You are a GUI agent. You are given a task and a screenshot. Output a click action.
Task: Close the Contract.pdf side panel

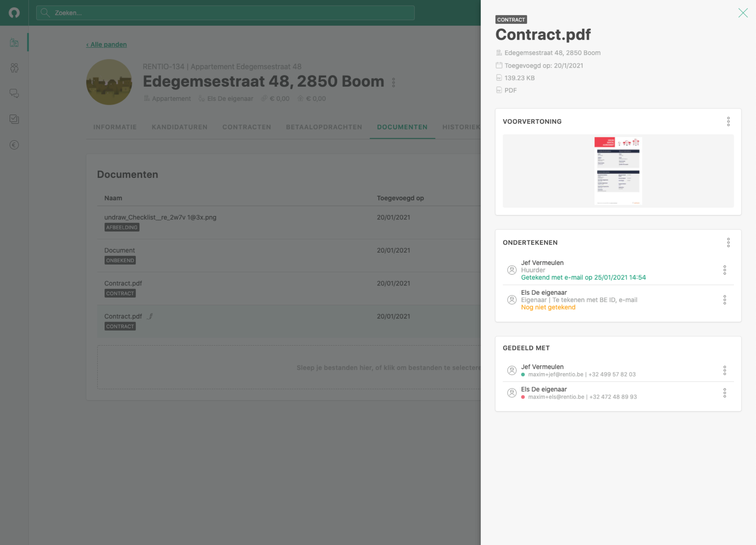tap(743, 13)
